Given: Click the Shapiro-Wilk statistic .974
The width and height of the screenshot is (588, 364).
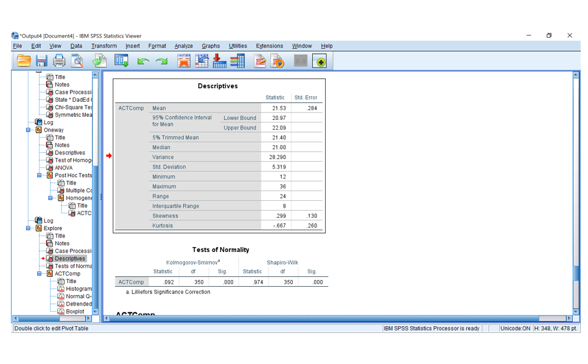Looking at the screenshot, I should click(x=257, y=282).
